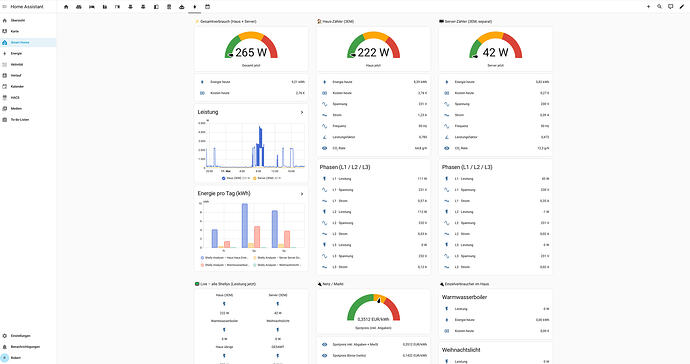Click Kosten heute icon under Warmwasserboiler

point(447,331)
